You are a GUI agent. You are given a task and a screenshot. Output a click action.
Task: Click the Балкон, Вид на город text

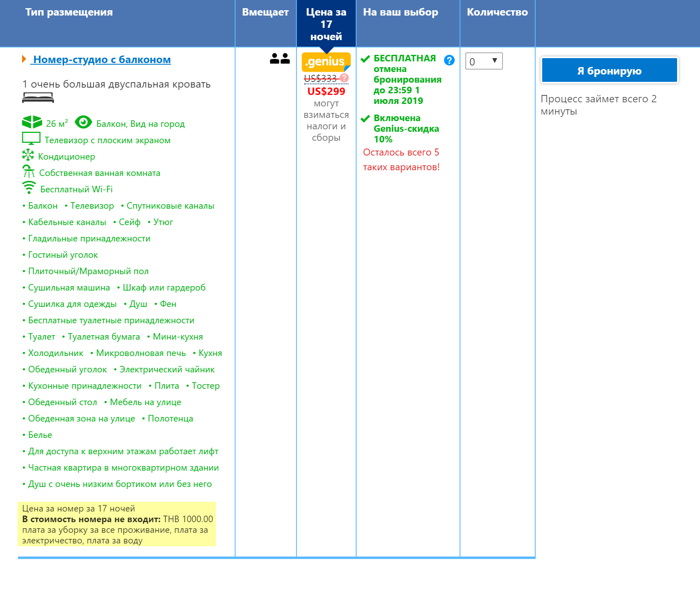coord(141,124)
